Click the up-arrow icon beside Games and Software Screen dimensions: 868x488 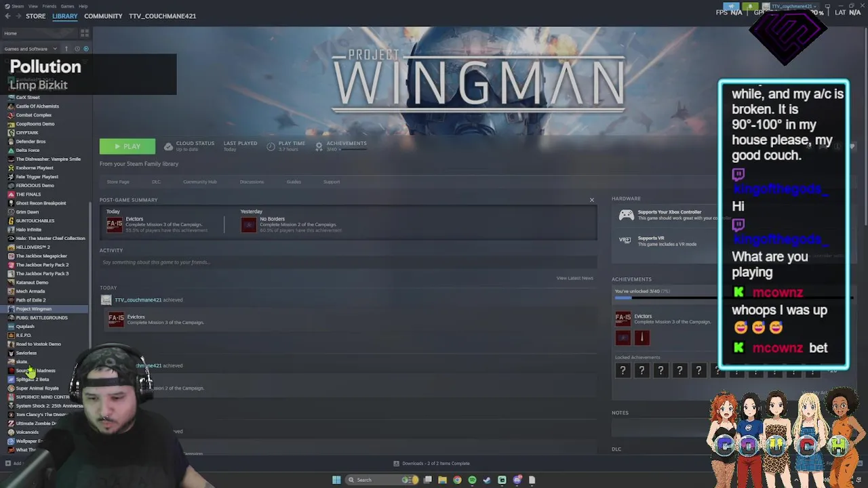tap(66, 49)
